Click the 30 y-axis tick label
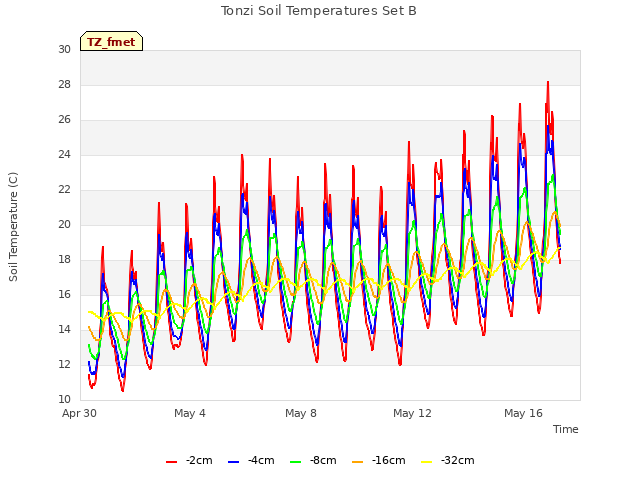The image size is (640, 480). 64,49
